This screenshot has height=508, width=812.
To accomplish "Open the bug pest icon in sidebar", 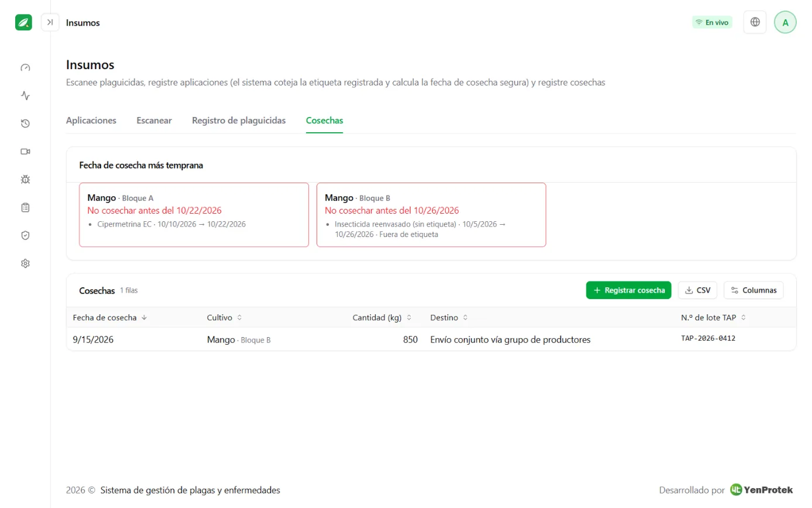I will 25,179.
